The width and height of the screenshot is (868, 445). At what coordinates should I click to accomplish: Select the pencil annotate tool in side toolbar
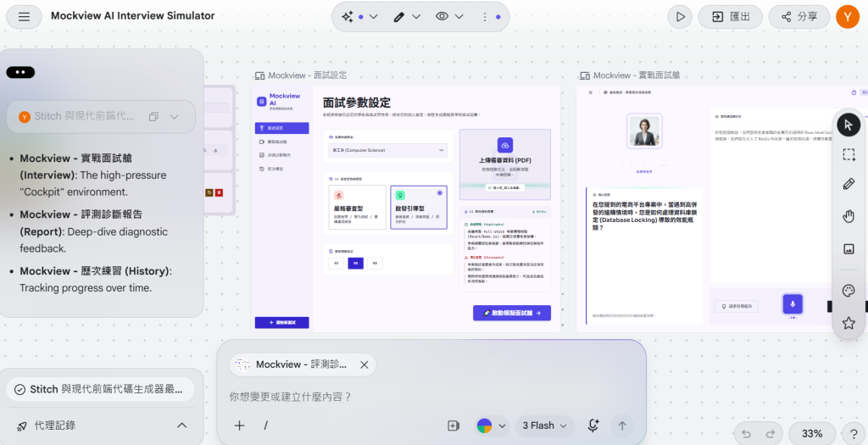(x=849, y=184)
